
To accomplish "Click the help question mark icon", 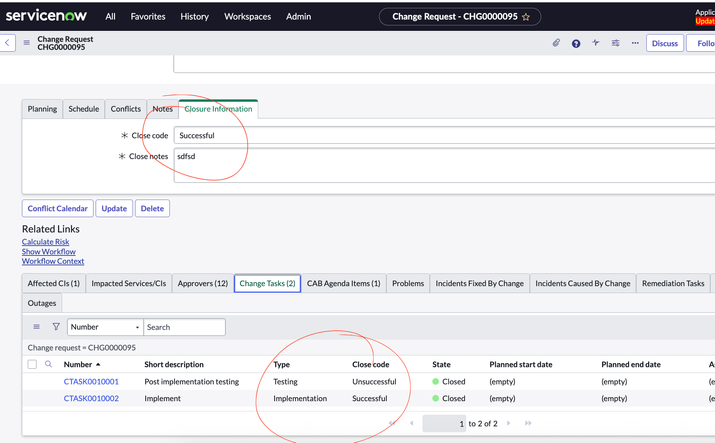I will coord(576,43).
